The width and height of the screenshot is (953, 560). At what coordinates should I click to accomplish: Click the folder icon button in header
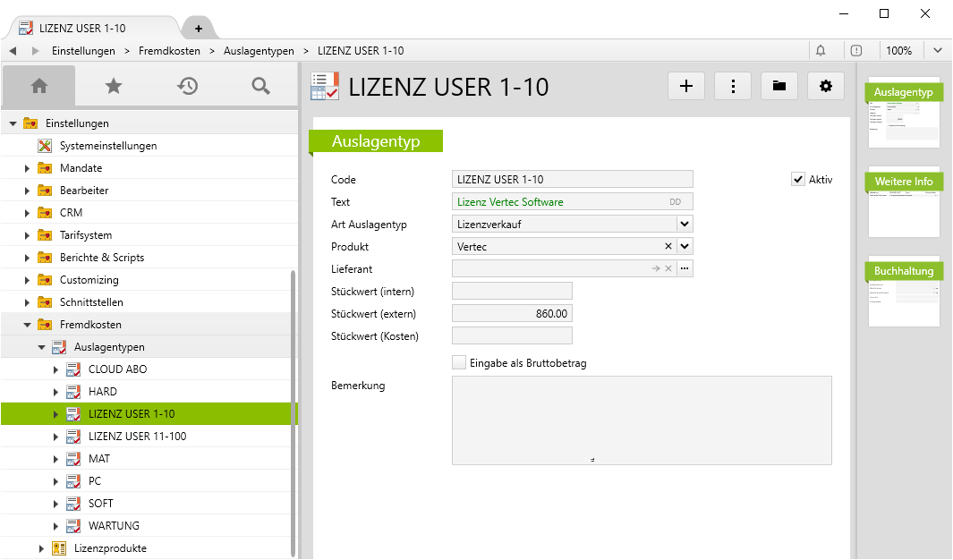pyautogui.click(x=779, y=86)
